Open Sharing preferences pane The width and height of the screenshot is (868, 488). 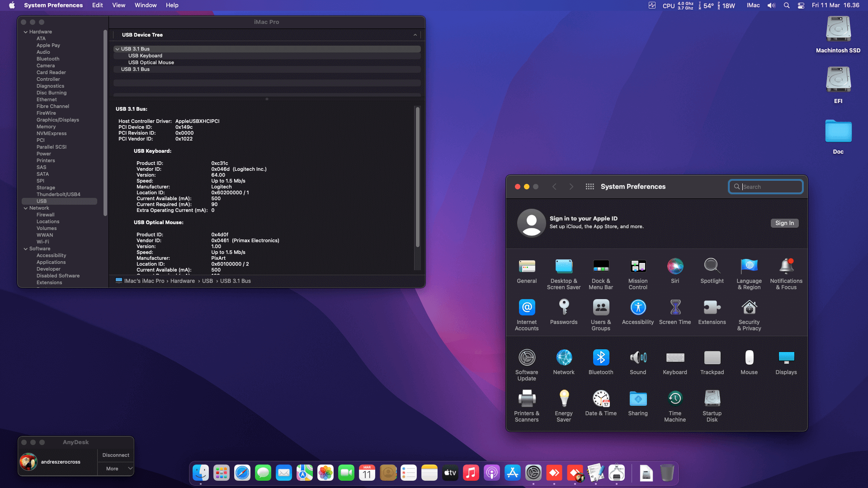point(638,404)
